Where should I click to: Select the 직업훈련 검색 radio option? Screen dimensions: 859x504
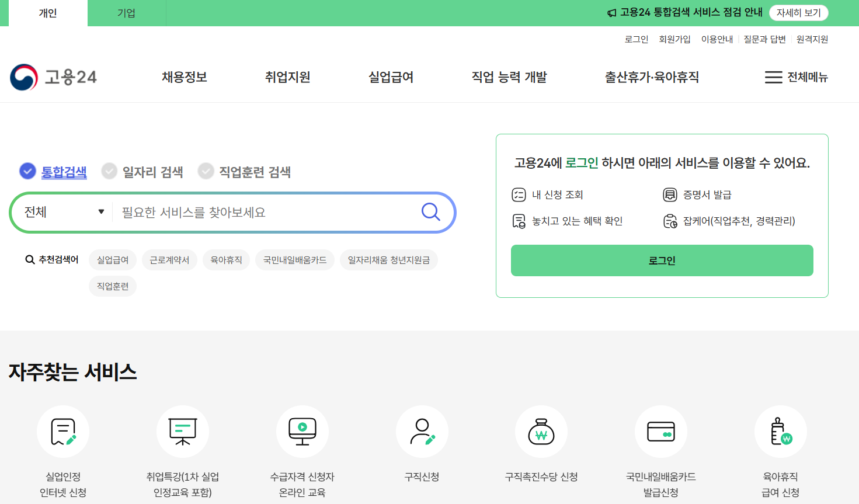click(206, 171)
